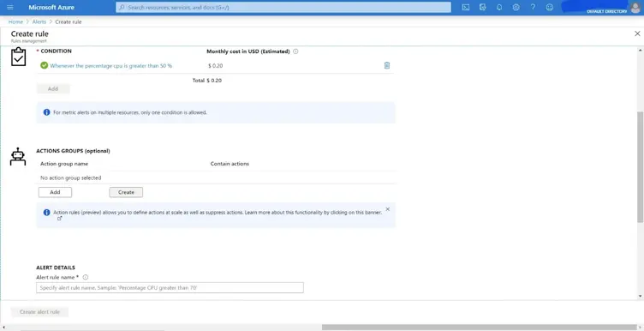Click the vertical scrollbar thumb
The image size is (644, 331).
click(x=640, y=167)
